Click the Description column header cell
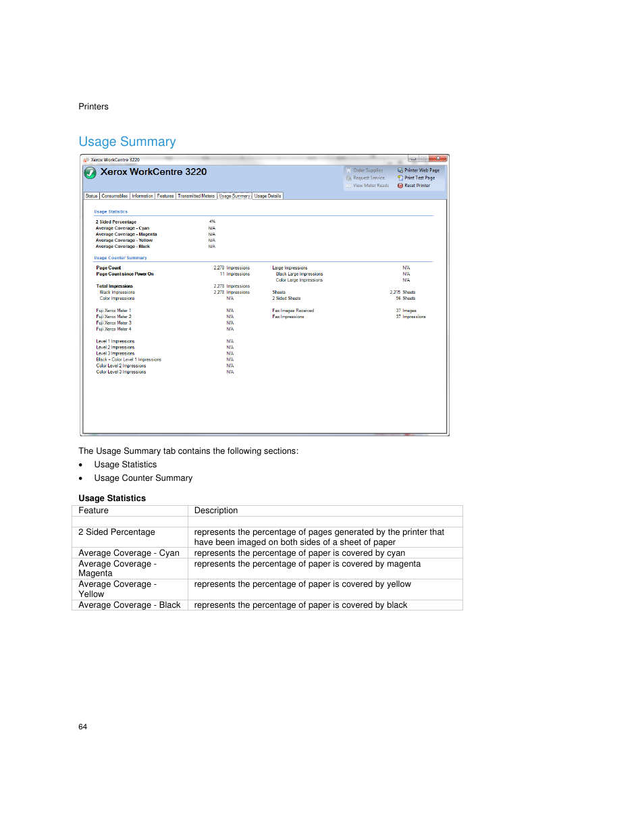 tap(325, 511)
